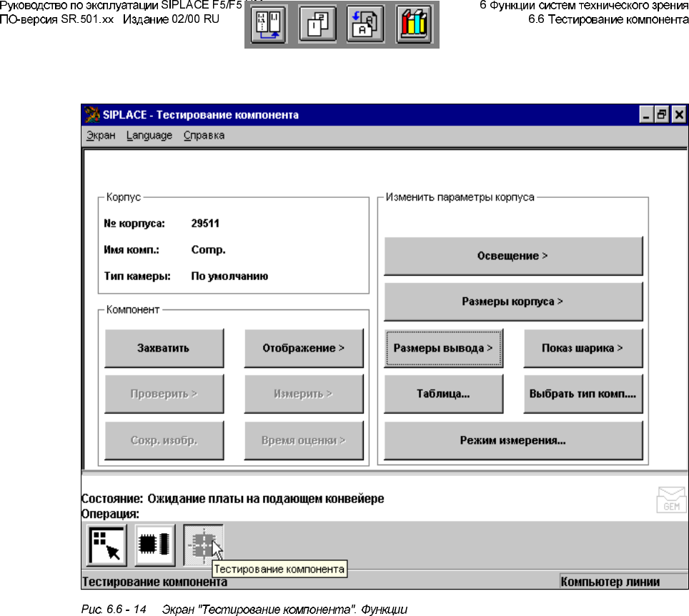Viewport: 689px width, 616px height.
Task: Click the stacked pages icon in header
Action: (317, 24)
